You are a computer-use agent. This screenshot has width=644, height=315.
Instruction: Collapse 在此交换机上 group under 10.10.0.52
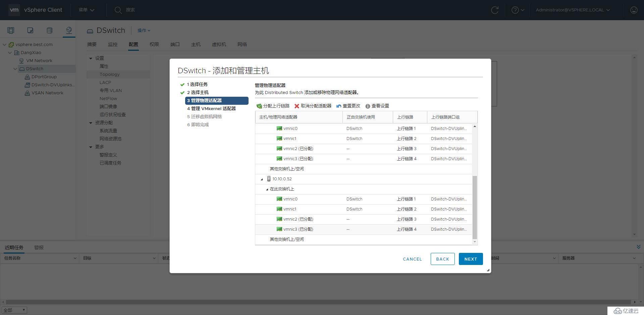click(x=267, y=189)
